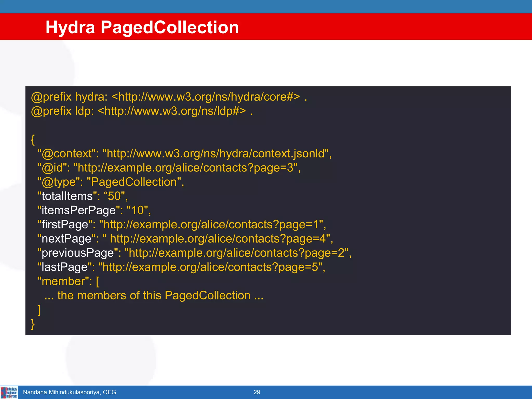Select the "@context" line with context.jsonld URL
The image size is (532, 399).
[x=184, y=154]
